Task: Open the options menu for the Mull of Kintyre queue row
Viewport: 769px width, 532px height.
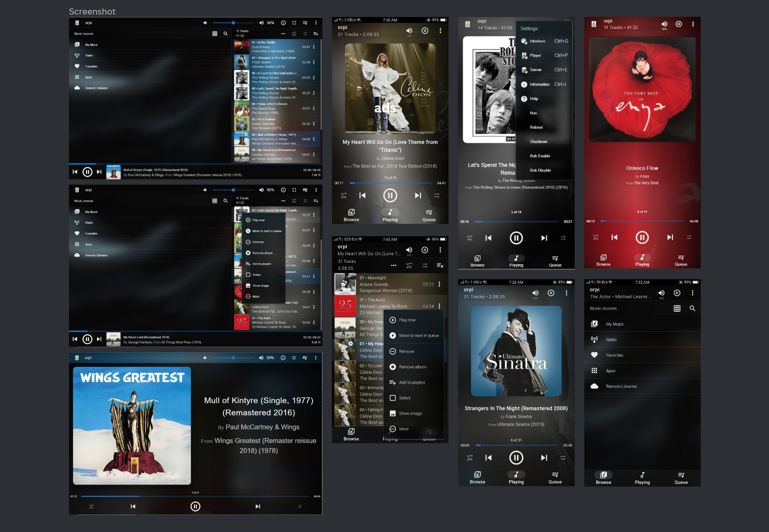Action: point(314,139)
